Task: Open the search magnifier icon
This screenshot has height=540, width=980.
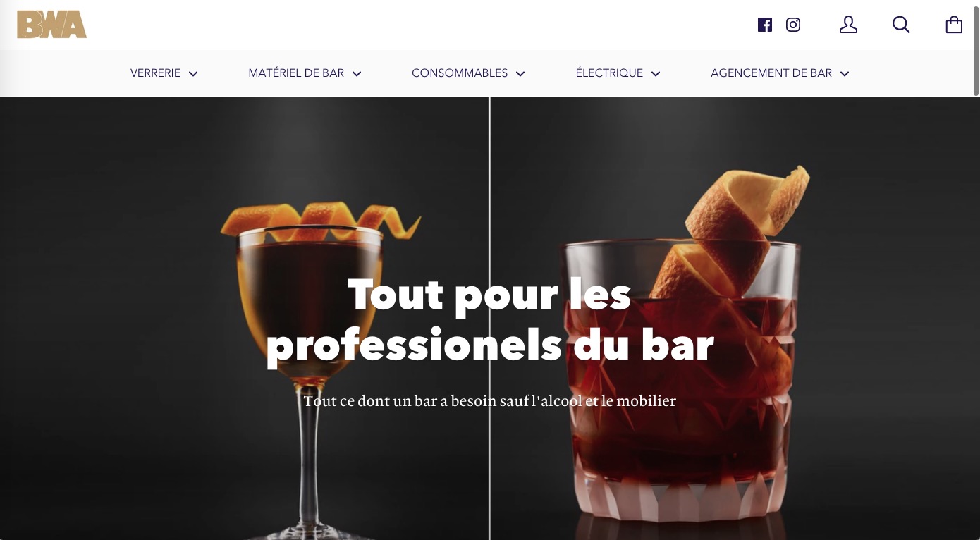Action: pos(901,25)
